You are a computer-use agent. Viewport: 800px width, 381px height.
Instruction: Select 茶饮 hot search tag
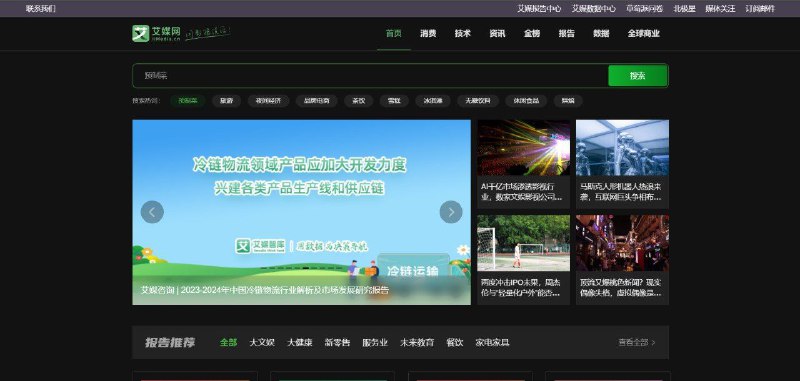[359, 101]
